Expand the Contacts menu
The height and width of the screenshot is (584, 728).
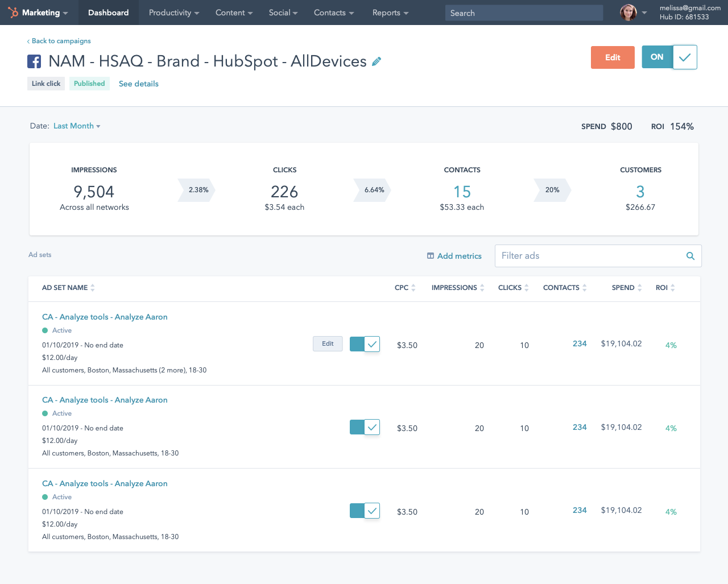pos(334,13)
